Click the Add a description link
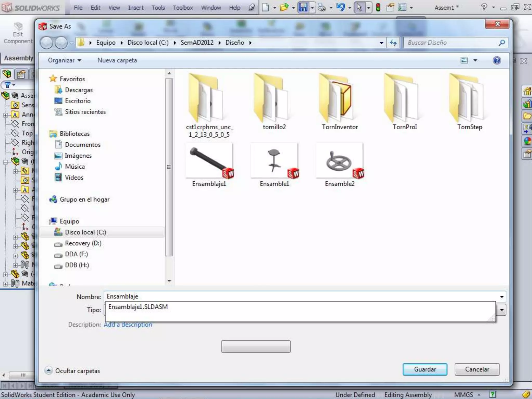The image size is (532, 399). [x=128, y=324]
